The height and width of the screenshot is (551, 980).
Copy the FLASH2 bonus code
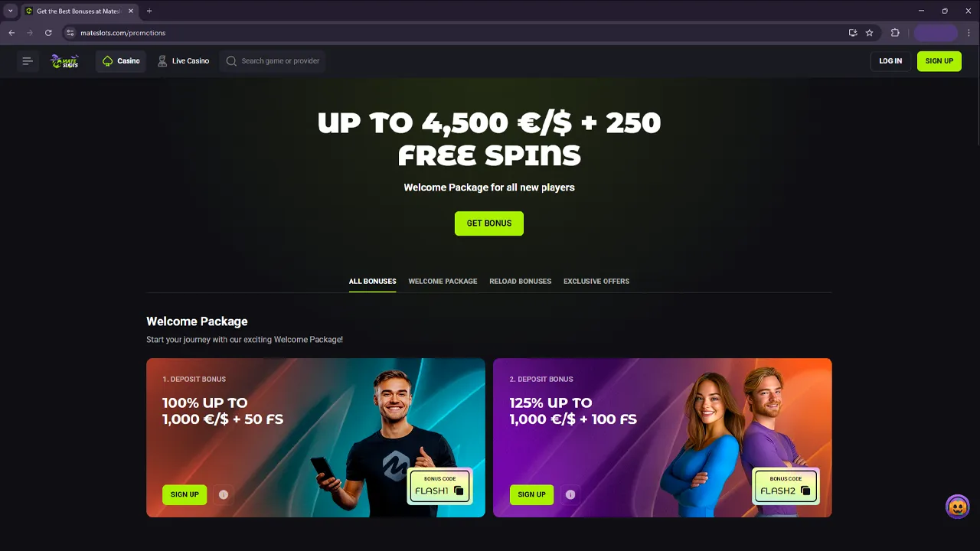[x=805, y=491]
